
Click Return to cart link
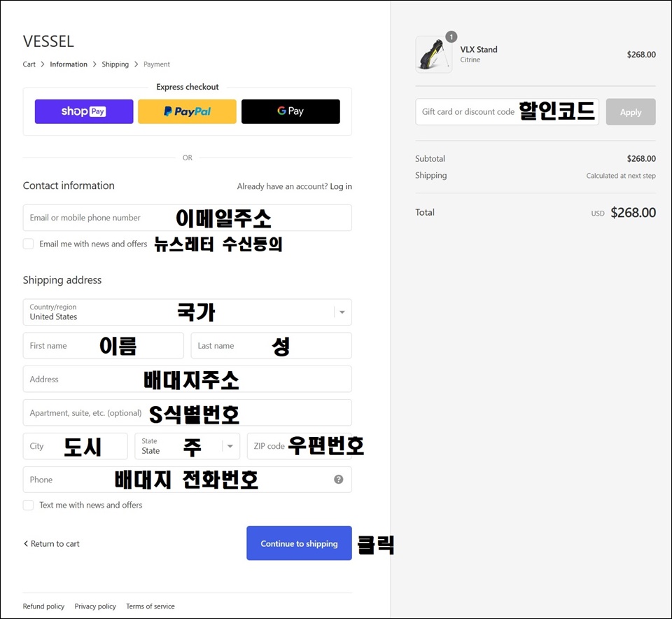pyautogui.click(x=51, y=543)
